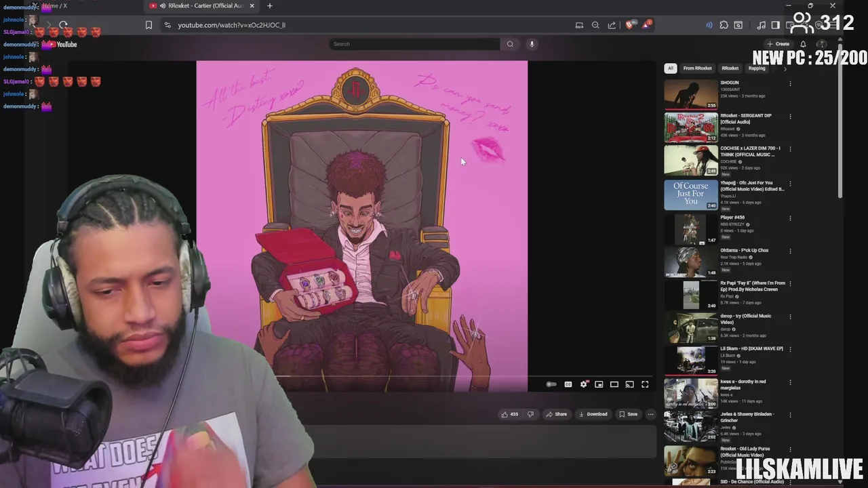Switch to the RRoxket - Cartier browser tab
868x488 pixels.
coord(201,6)
